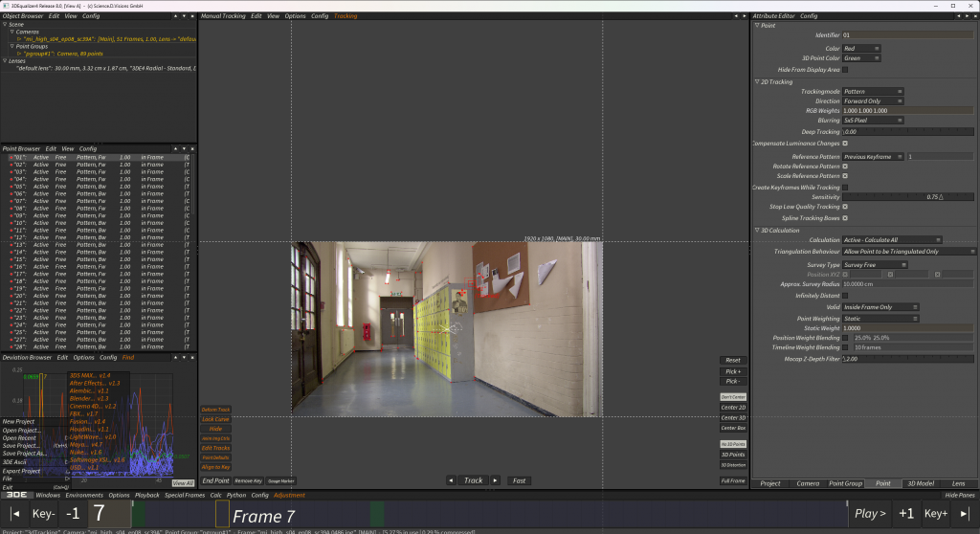Click the up arrow icon in Object Browser header
The image size is (980, 534).
pos(175,16)
